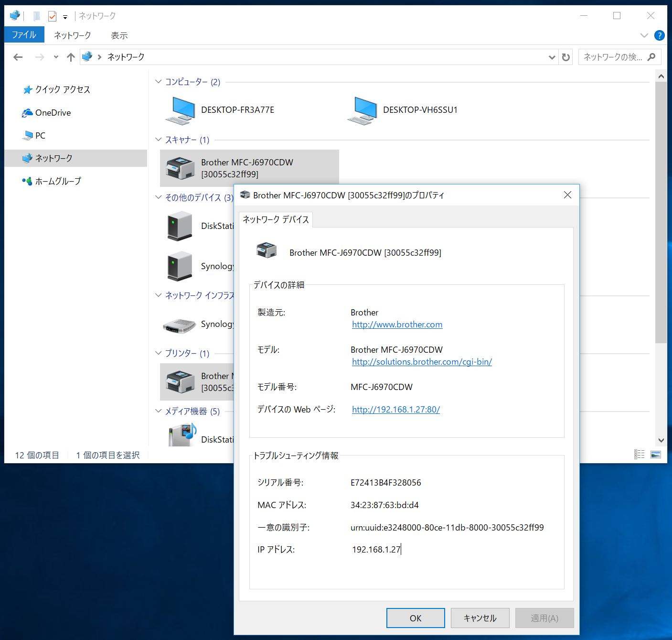The image size is (672, 640).
Task: Switch to large icons view layout
Action: [x=656, y=455]
